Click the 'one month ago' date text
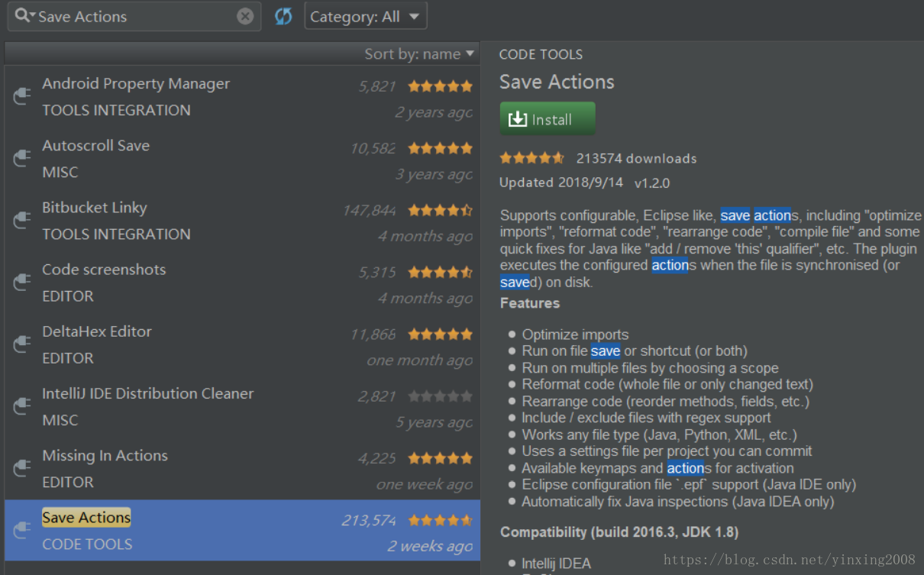This screenshot has height=575, width=924. point(420,360)
